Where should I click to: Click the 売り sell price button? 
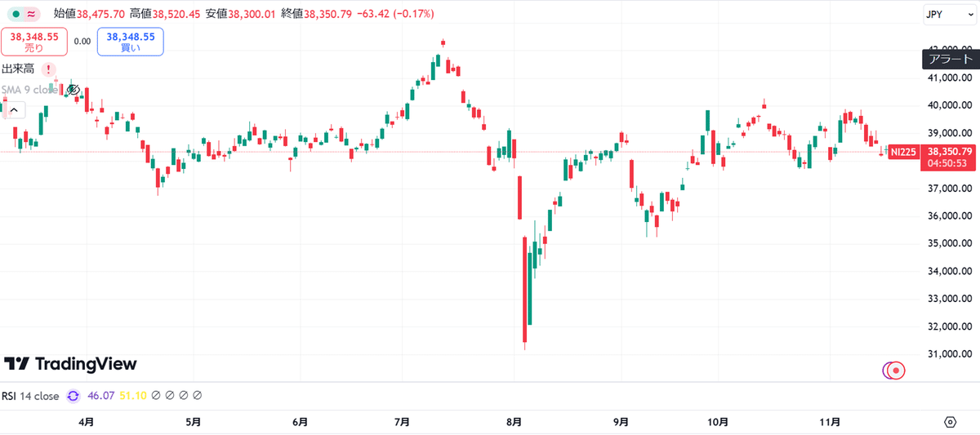pos(34,42)
